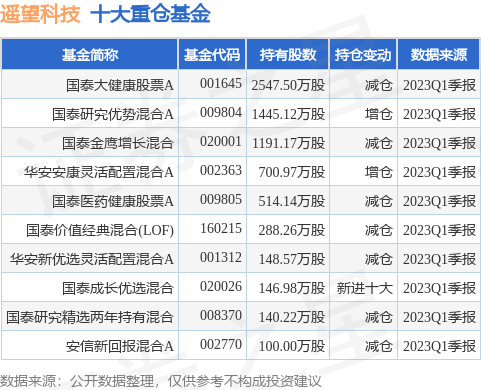Click the holding value 700.97万股

click(x=292, y=172)
